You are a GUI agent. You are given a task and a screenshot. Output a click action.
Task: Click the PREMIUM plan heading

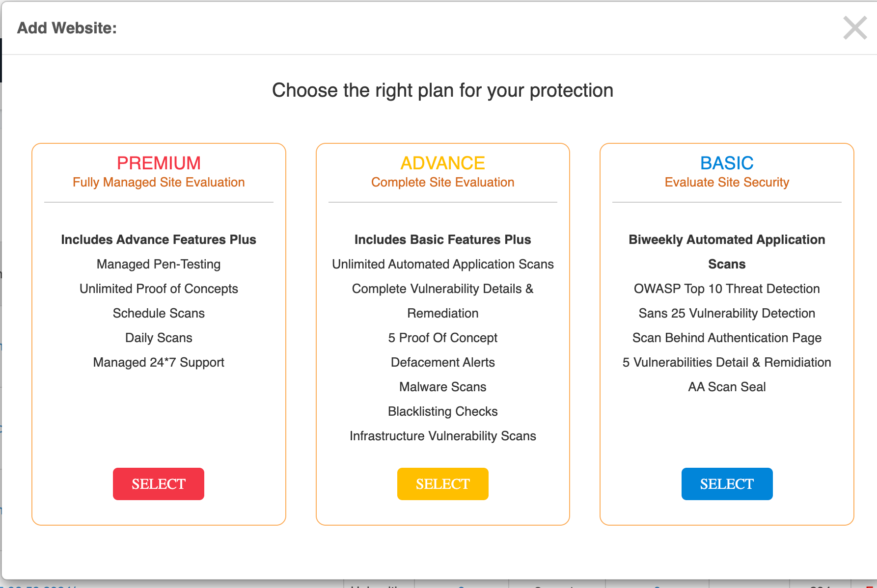point(159,163)
